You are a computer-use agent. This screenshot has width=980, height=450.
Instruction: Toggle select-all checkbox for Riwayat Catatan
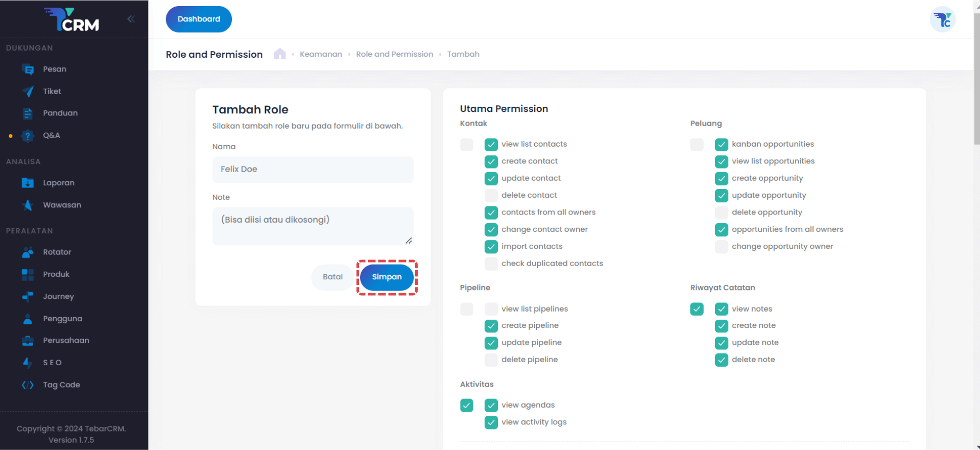point(697,309)
